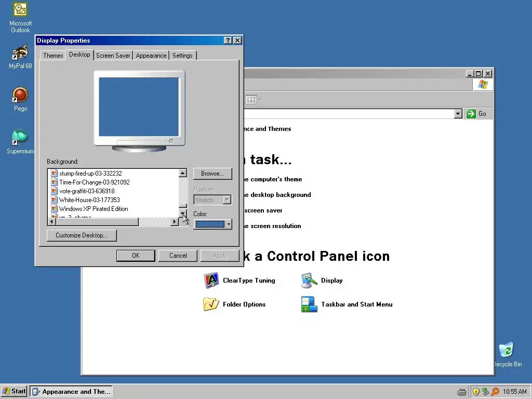Select stump-fired-up-03-332232 background
The image size is (532, 399).
tap(90, 174)
